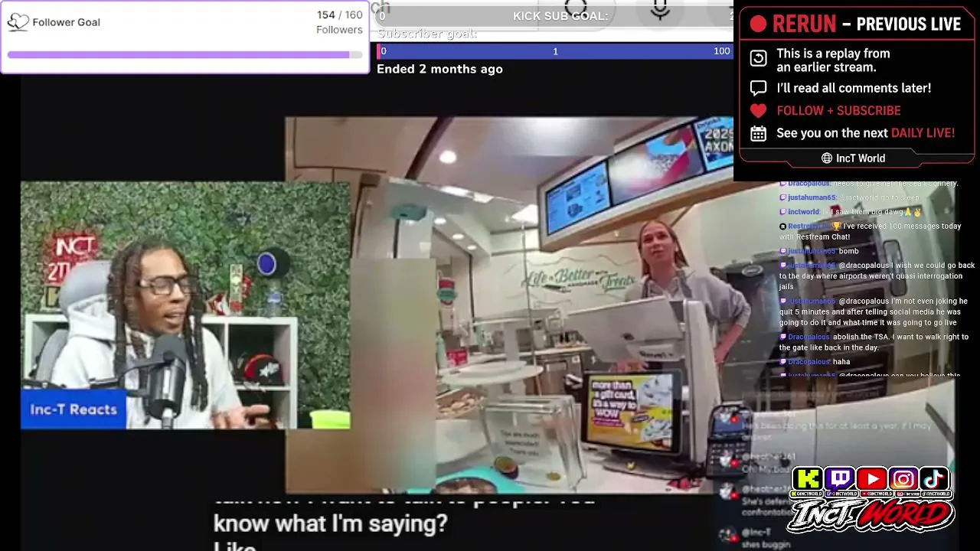The width and height of the screenshot is (980, 551).
Task: Click the IncT World graffiti logo
Action: click(x=871, y=516)
